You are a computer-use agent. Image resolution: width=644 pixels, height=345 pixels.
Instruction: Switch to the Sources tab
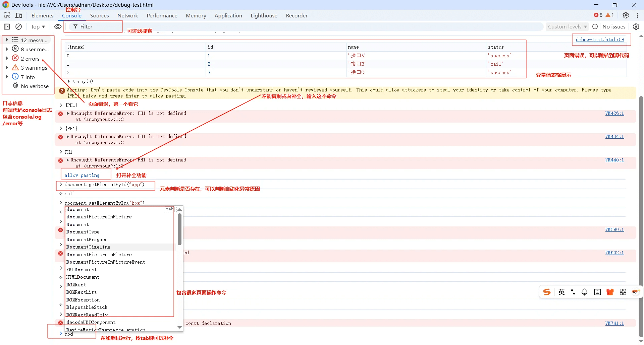coord(99,15)
